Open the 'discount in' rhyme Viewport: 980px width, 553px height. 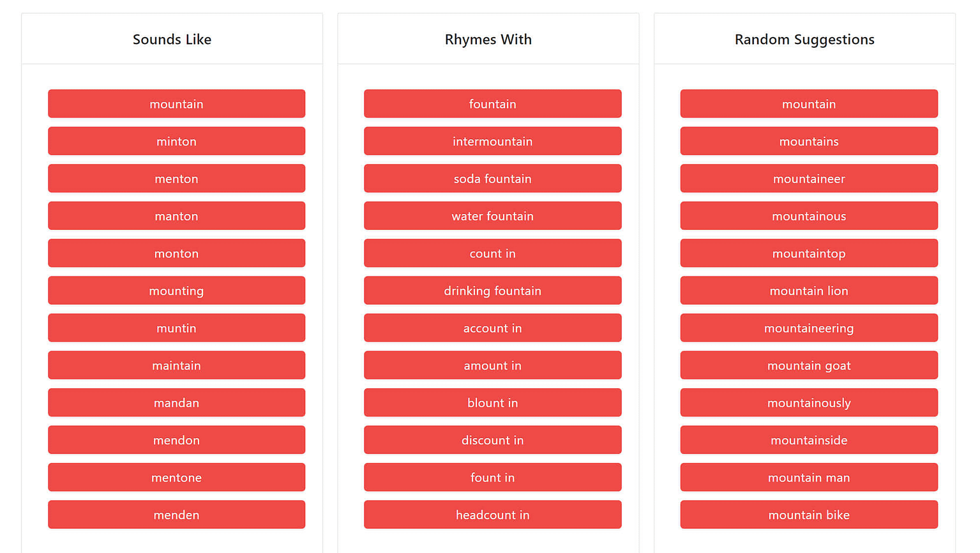point(492,440)
